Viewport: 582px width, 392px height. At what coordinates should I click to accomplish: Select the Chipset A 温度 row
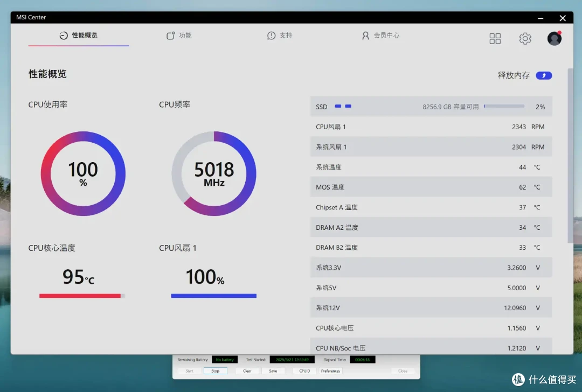coord(431,207)
